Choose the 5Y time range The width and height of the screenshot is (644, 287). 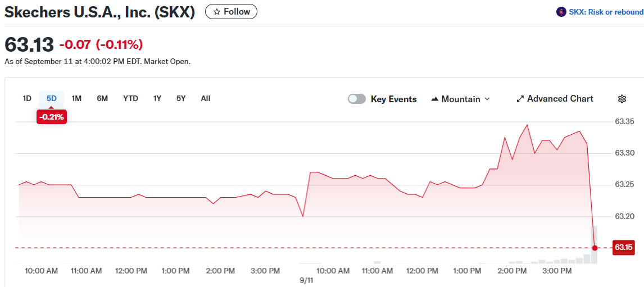(181, 98)
